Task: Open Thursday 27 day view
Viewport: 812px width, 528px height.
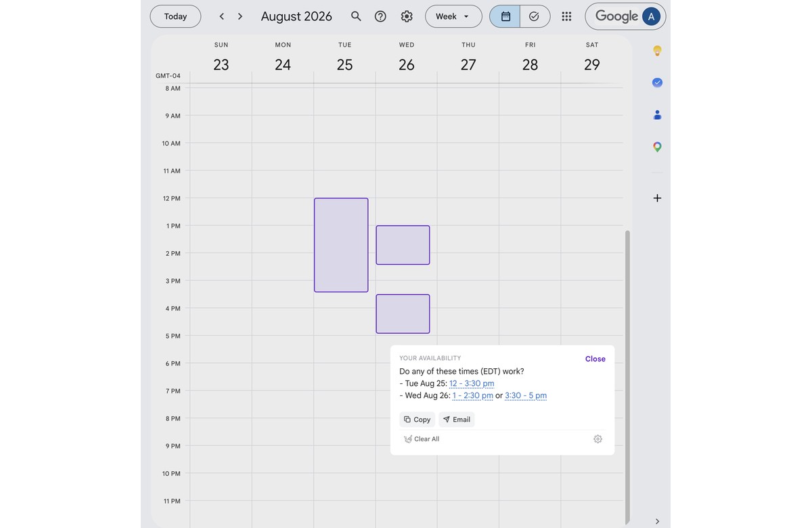Action: click(x=468, y=65)
